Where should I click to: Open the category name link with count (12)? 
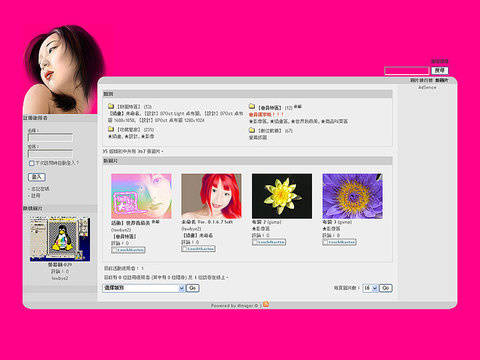click(270, 108)
